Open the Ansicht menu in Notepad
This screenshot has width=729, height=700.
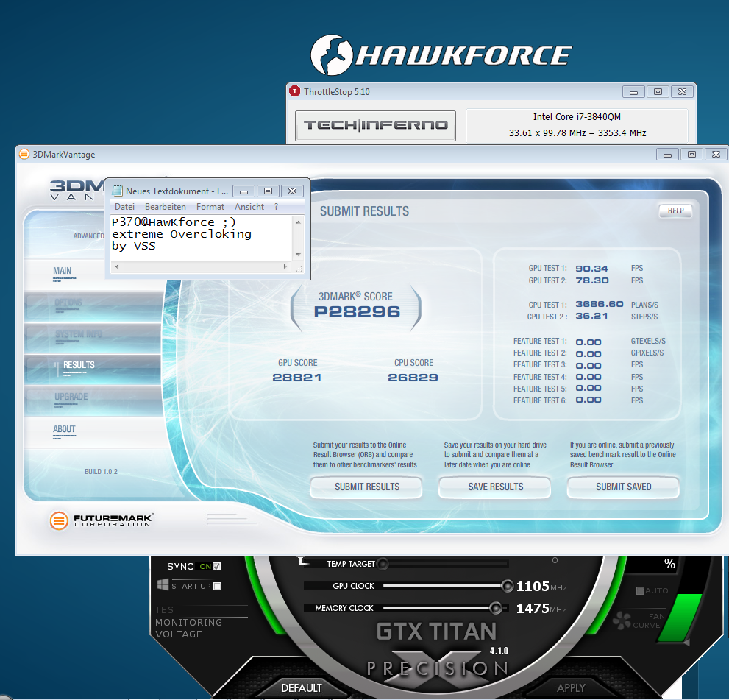click(x=249, y=207)
